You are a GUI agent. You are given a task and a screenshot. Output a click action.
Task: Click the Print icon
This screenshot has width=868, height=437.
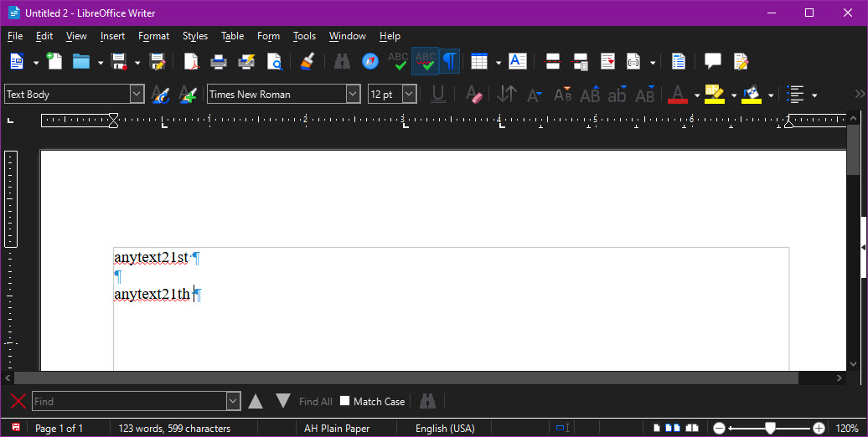pyautogui.click(x=219, y=61)
